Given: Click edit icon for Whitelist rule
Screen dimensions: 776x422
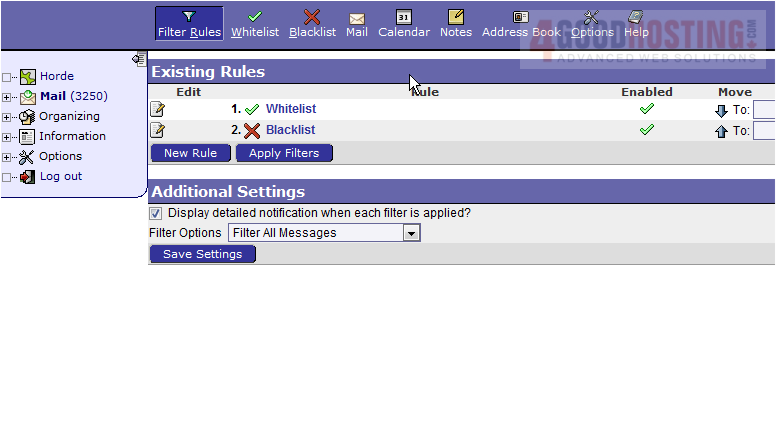Looking at the screenshot, I should [x=157, y=110].
